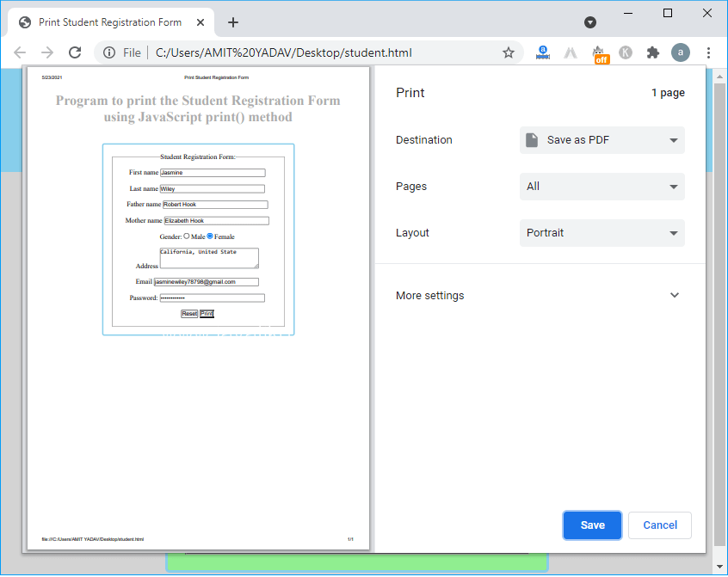Viewport: 728px width, 577px height.
Task: Open the user profile avatar 'a'
Action: point(680,52)
